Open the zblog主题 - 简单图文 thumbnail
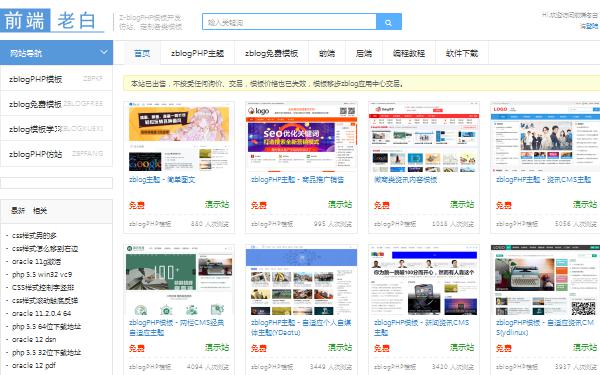 179,137
